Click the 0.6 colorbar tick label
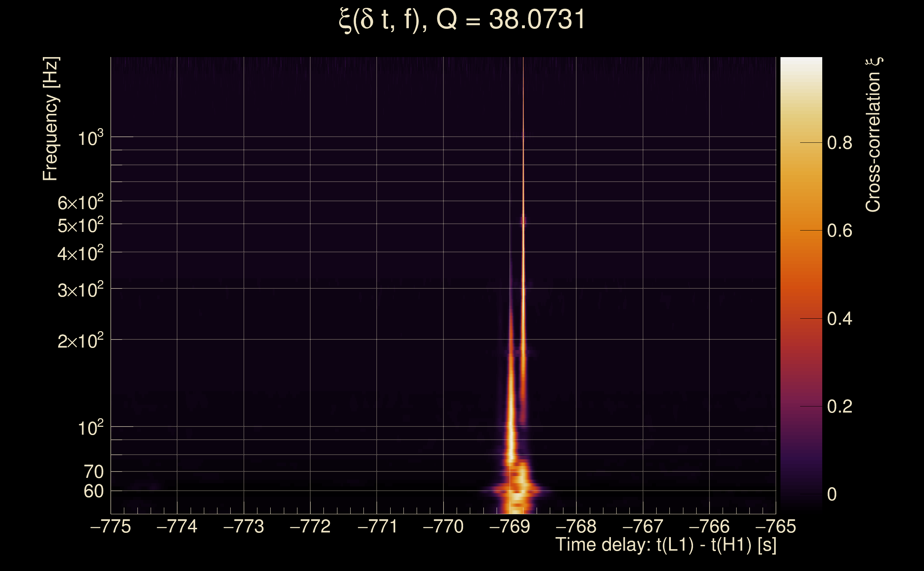 pyautogui.click(x=839, y=231)
